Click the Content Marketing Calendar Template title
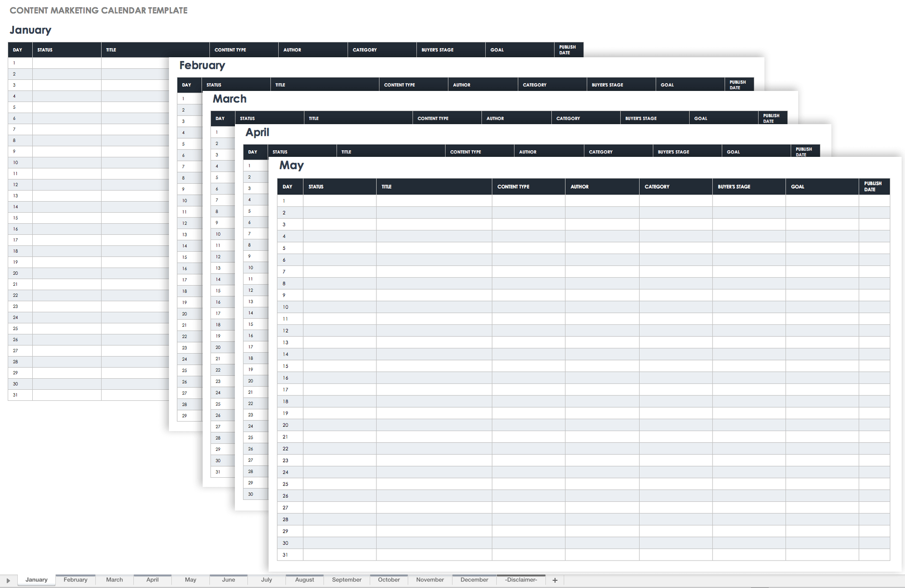This screenshot has height=588, width=905. click(99, 10)
